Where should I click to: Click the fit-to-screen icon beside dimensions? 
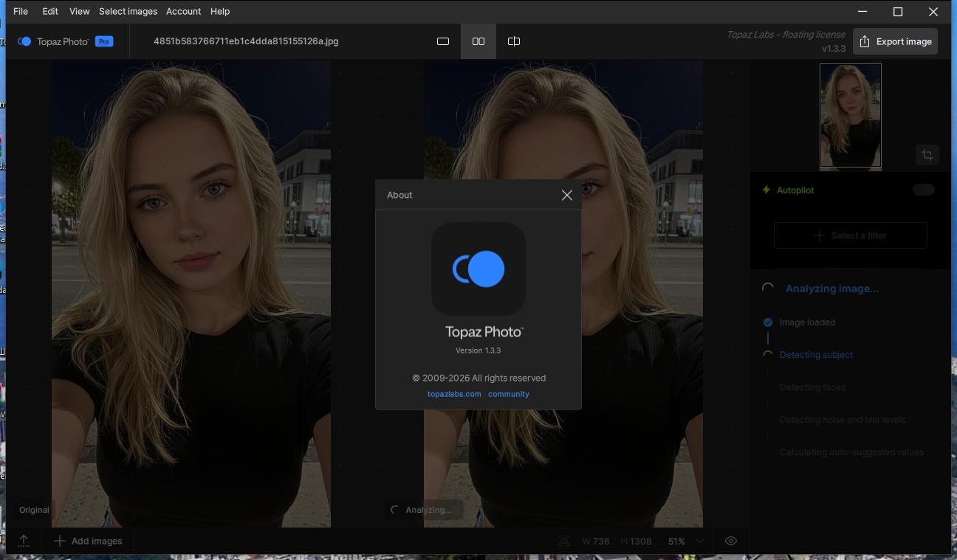pyautogui.click(x=564, y=541)
